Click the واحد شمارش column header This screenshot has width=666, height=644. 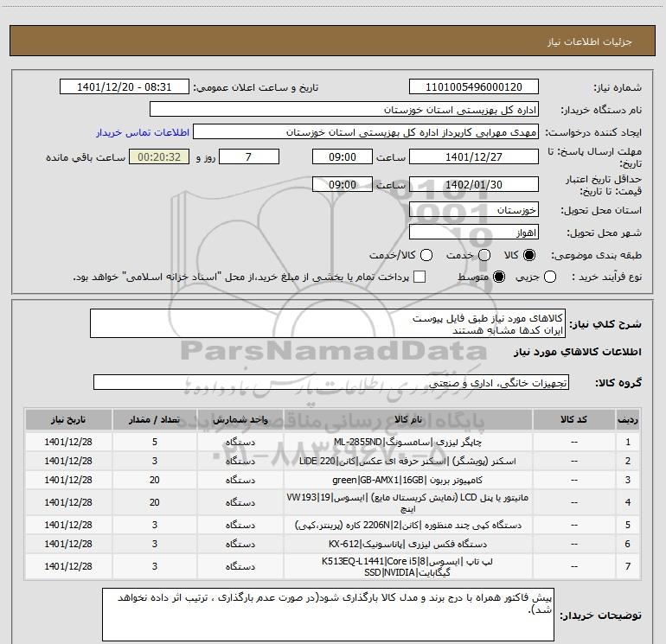click(x=240, y=420)
